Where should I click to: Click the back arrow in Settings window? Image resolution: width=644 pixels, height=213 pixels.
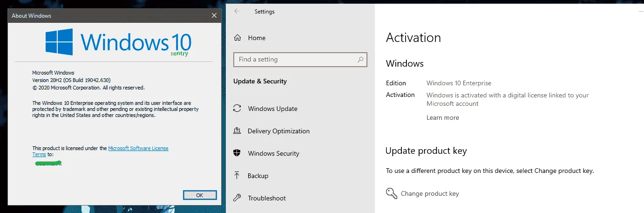237,11
